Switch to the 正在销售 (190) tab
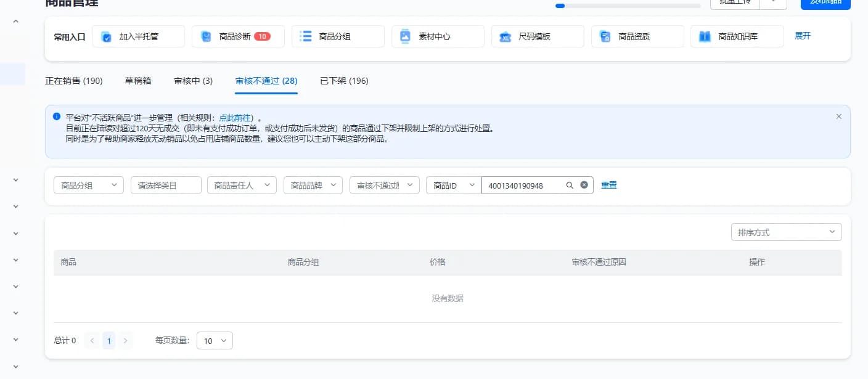Viewport: 868px width, 379px height. [74, 81]
